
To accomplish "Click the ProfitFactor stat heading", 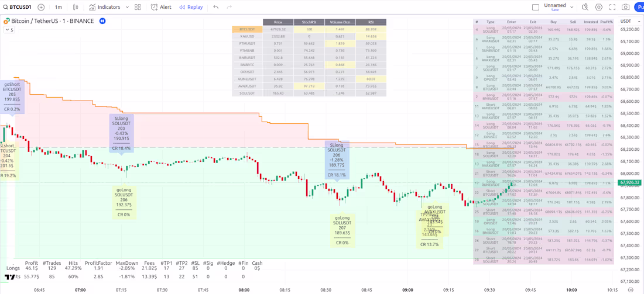I will (x=97, y=263).
